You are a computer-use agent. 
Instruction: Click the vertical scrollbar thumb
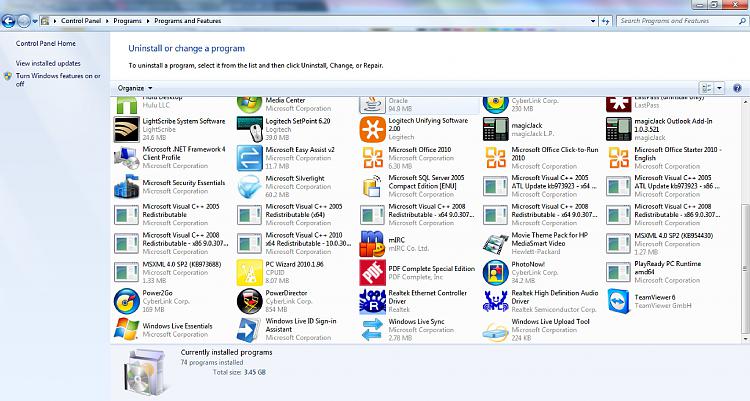[745, 269]
